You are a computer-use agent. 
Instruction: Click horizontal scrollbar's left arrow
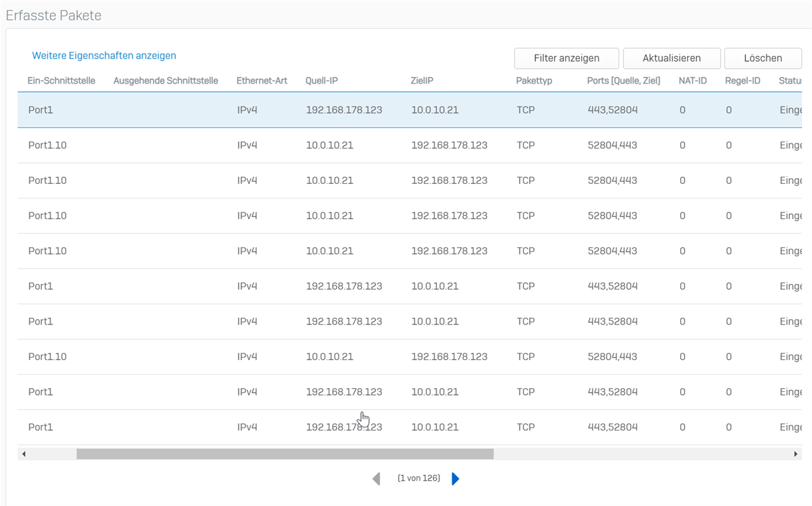pyautogui.click(x=23, y=454)
